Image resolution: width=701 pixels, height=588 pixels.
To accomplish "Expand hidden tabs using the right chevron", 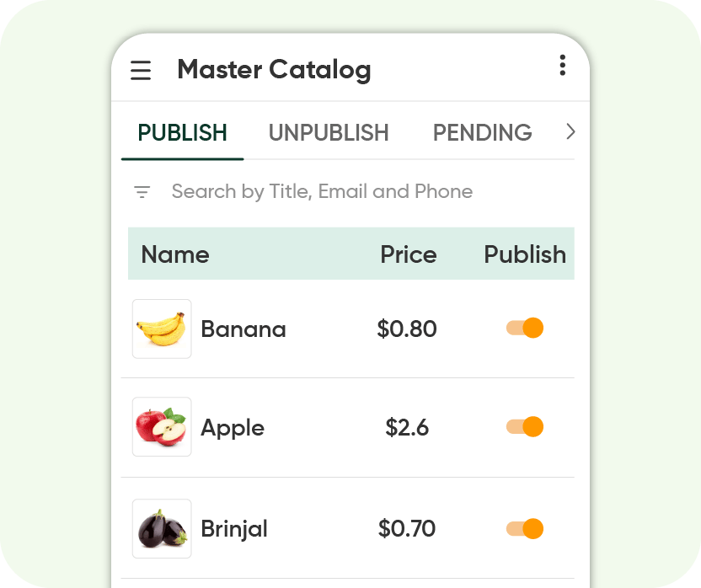I will click(x=570, y=132).
